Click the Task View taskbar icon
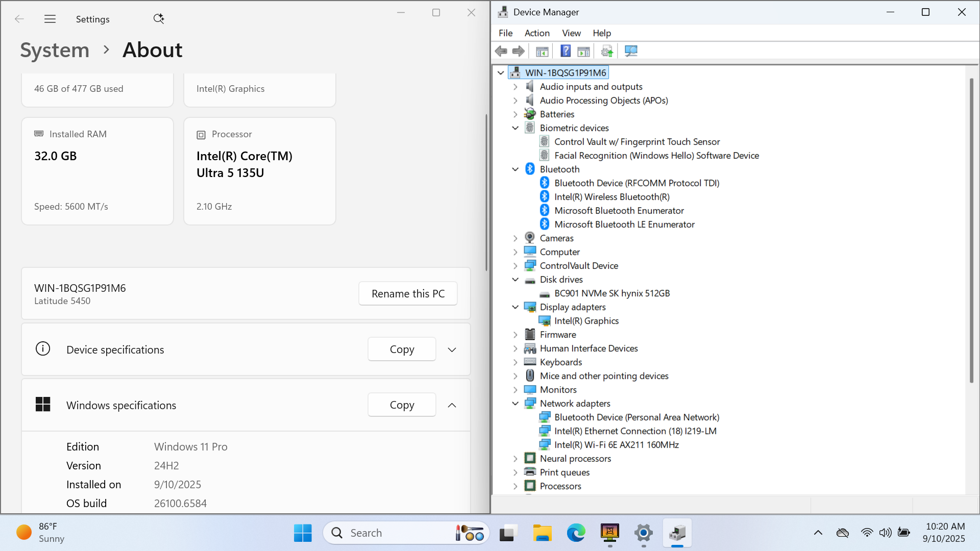980x551 pixels. (x=508, y=533)
